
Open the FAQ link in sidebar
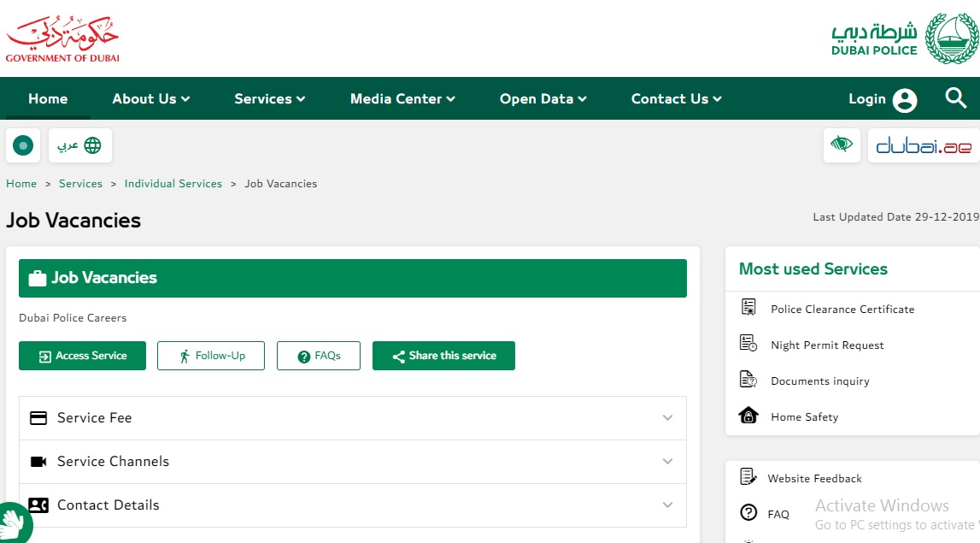(778, 514)
